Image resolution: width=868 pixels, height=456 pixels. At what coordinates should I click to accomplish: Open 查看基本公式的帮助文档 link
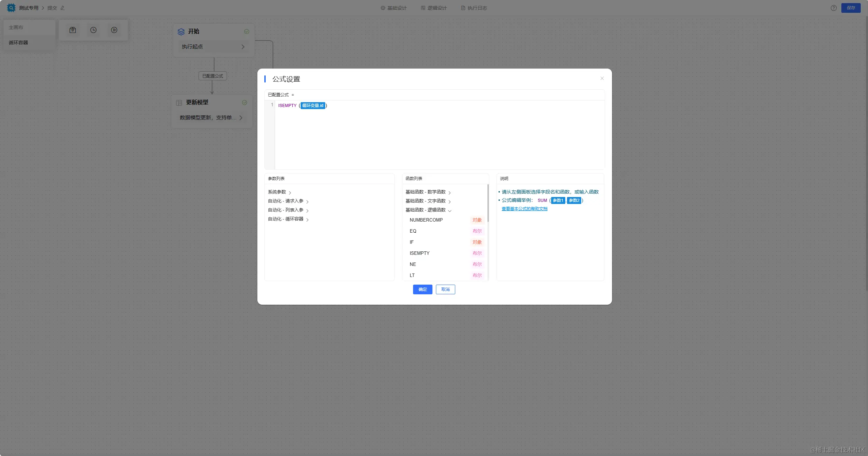point(524,209)
